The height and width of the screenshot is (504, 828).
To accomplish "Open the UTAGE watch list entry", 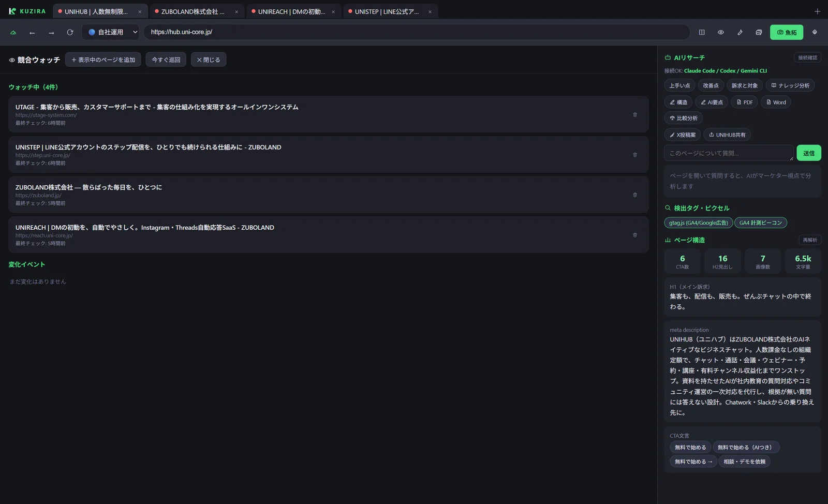I will pyautogui.click(x=328, y=114).
